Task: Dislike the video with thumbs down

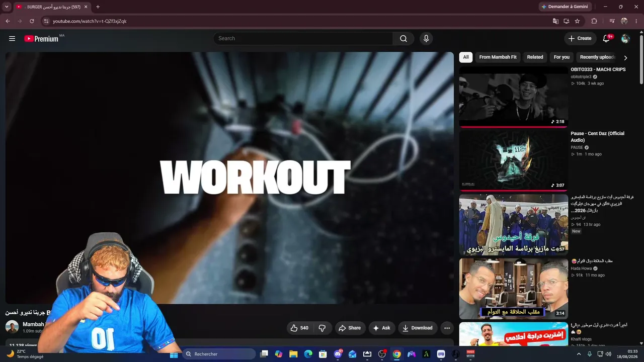Action: (x=322, y=328)
